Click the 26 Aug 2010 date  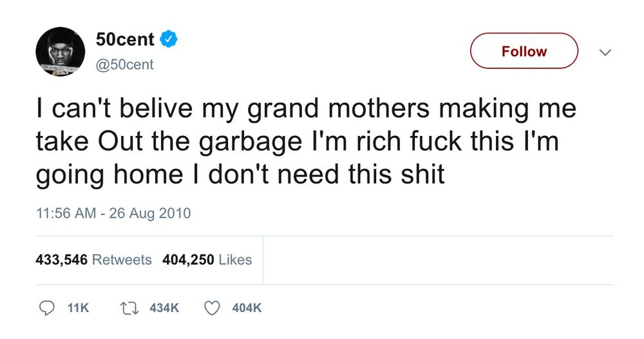pyautogui.click(x=151, y=213)
